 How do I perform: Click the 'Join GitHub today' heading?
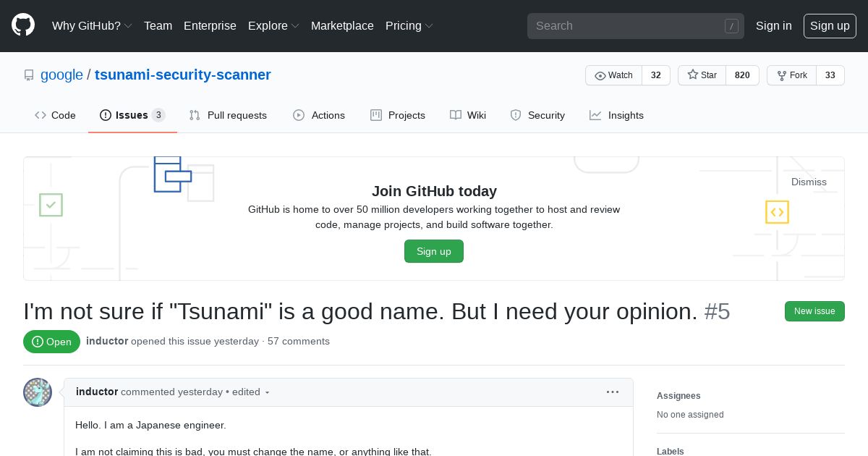tap(434, 191)
